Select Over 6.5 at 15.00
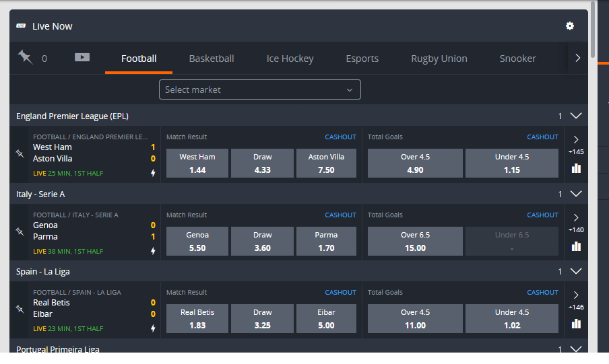 point(415,241)
